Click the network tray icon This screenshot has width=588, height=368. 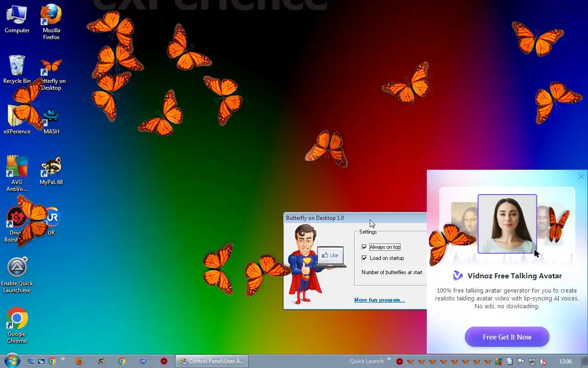click(532, 362)
